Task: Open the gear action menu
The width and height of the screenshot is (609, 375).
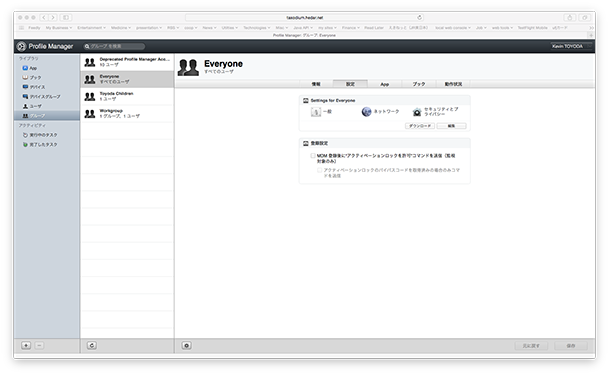Action: 186,345
